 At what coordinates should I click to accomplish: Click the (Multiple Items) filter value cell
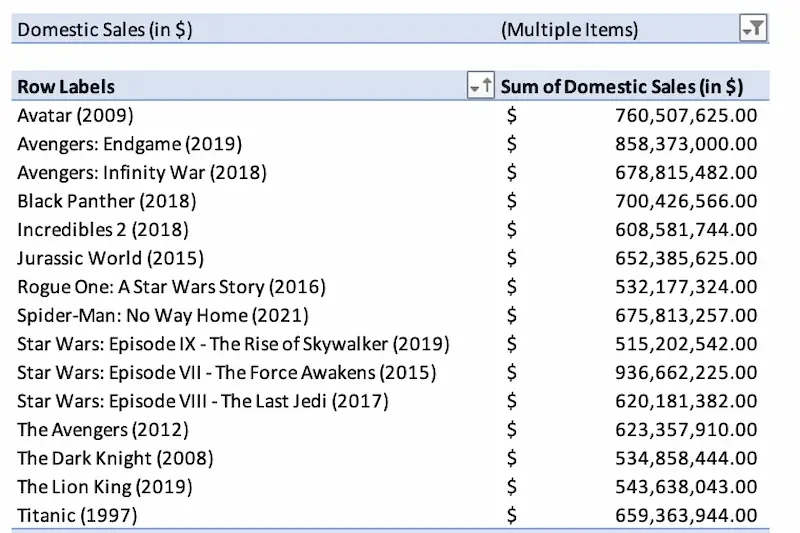tap(569, 30)
